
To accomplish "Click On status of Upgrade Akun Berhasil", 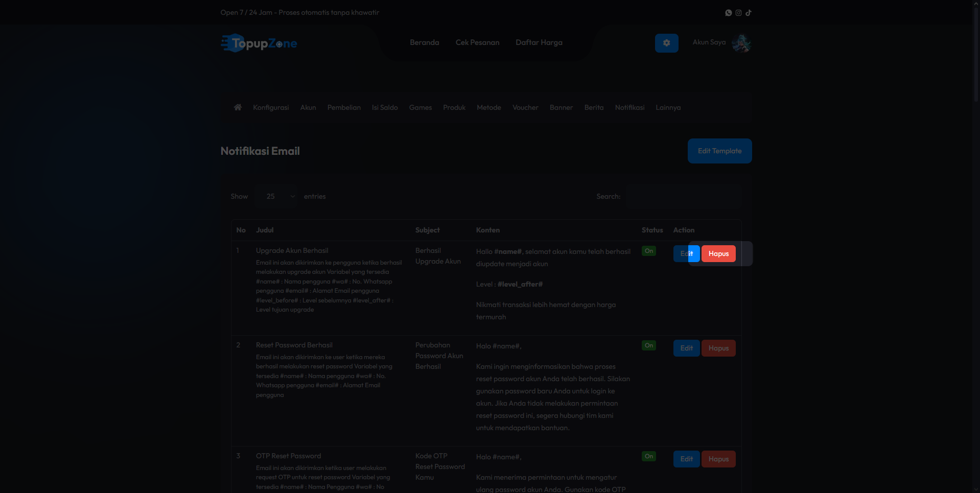I will 649,251.
